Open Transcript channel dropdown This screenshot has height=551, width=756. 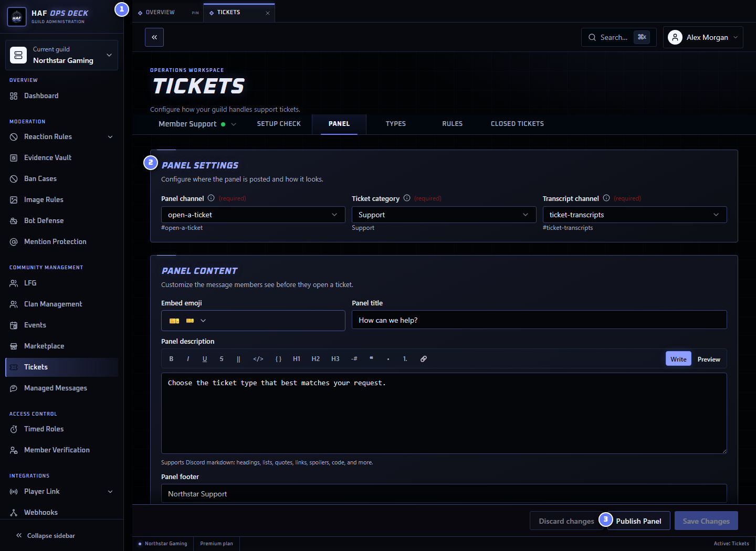point(635,215)
